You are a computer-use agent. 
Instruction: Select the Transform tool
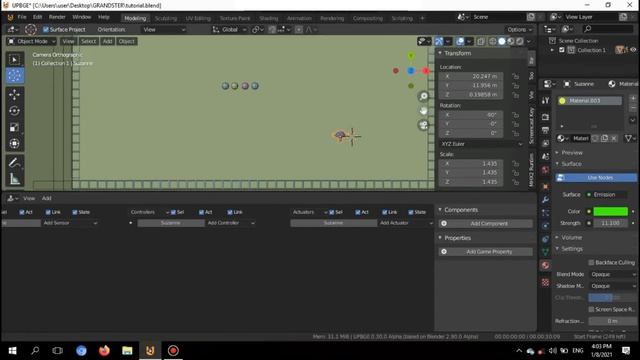pyautogui.click(x=14, y=144)
